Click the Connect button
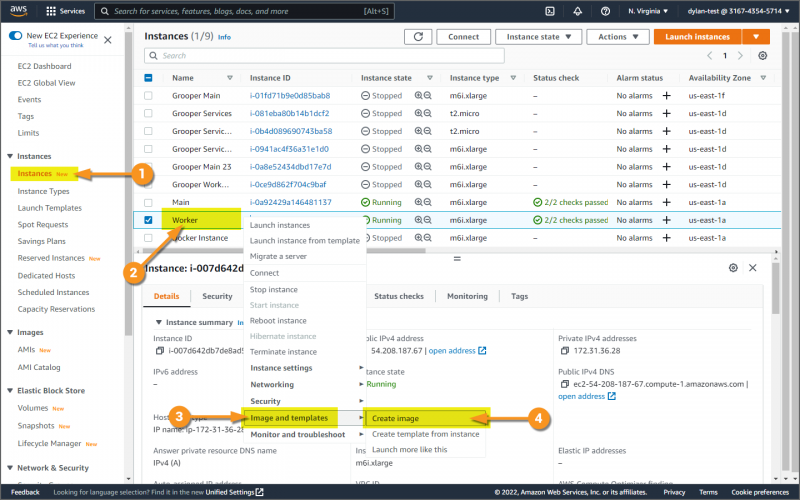This screenshot has width=800, height=500. click(463, 37)
